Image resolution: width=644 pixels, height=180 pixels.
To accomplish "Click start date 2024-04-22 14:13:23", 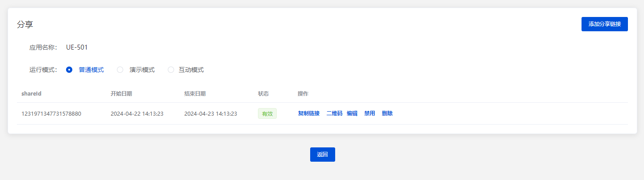I will 137,113.
